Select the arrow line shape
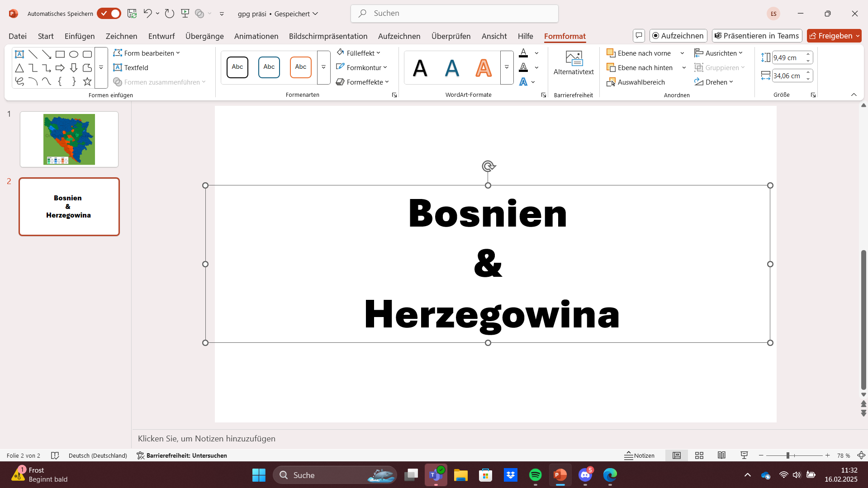The width and height of the screenshot is (868, 488). [47, 54]
